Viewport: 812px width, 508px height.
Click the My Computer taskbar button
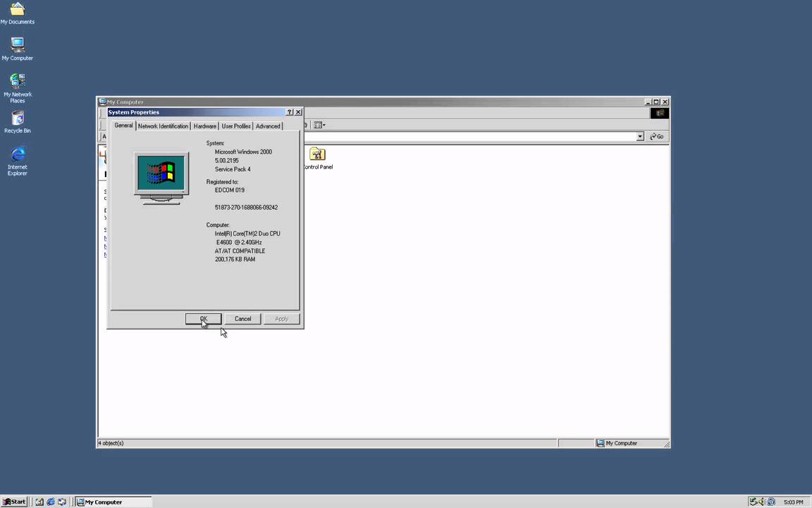(113, 502)
